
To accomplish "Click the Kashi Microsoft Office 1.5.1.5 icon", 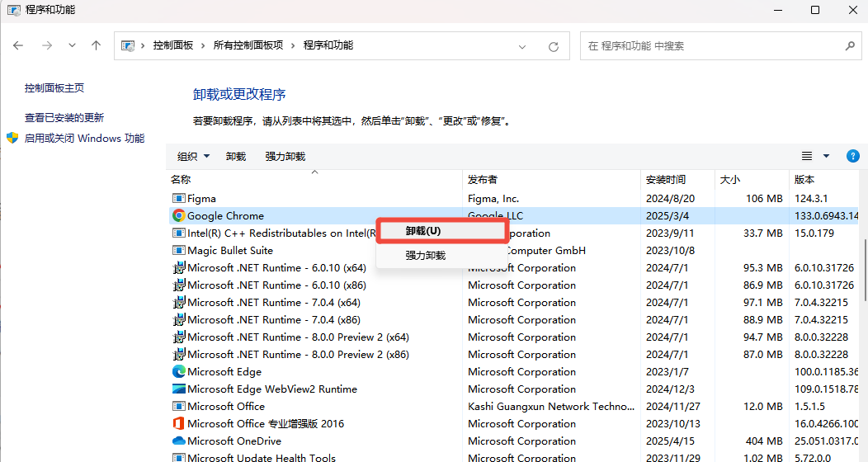I will point(178,406).
